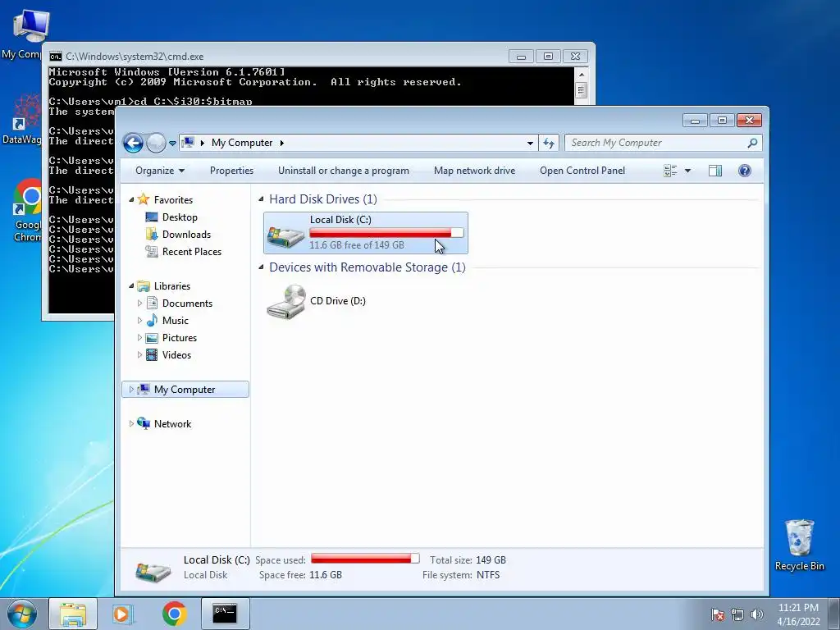Viewport: 840px width, 630px height.
Task: Click Properties in the toolbar
Action: 231,171
